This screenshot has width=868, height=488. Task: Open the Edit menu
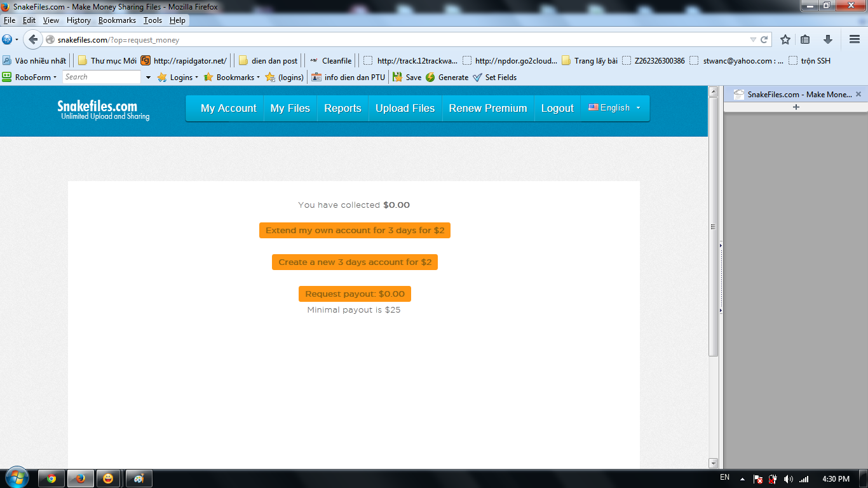(29, 20)
